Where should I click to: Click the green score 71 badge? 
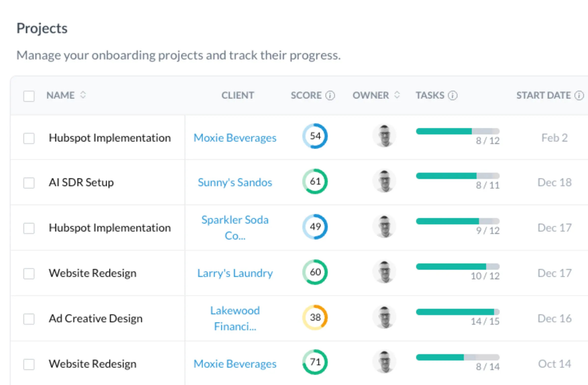click(315, 362)
